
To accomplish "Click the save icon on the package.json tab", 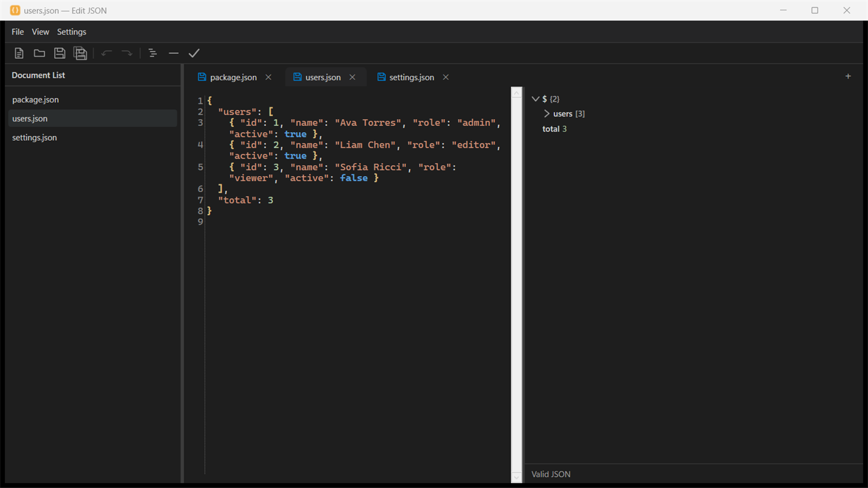I will point(202,77).
